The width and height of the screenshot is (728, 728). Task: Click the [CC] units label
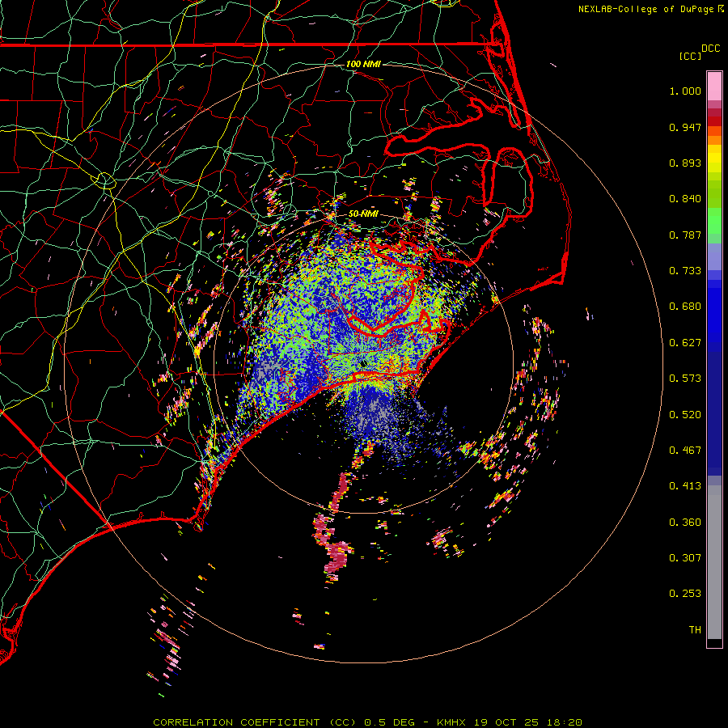[x=690, y=56]
